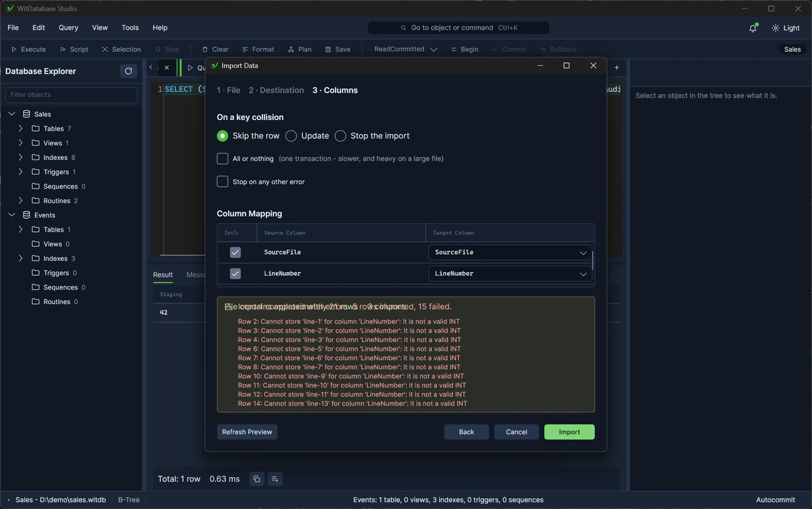Uncheck include for LineNumber column
Viewport: 812px width, 509px height.
(x=235, y=274)
